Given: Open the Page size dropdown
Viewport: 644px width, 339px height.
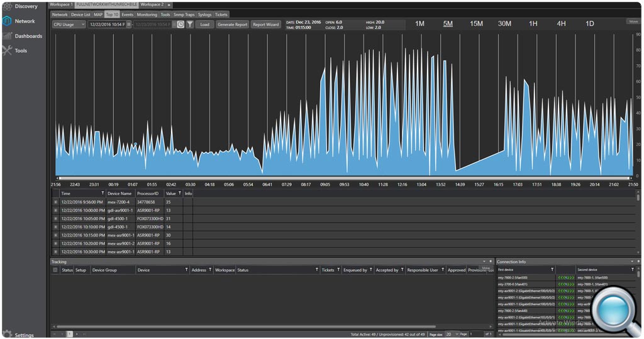Looking at the screenshot, I should tap(452, 334).
